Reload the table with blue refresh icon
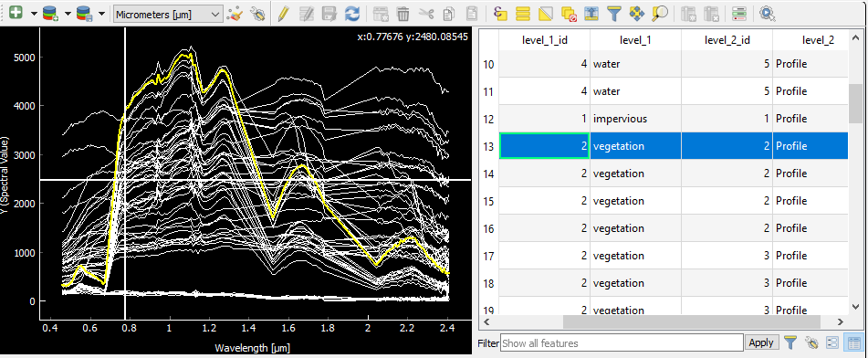The height and width of the screenshot is (358, 868). 352,14
